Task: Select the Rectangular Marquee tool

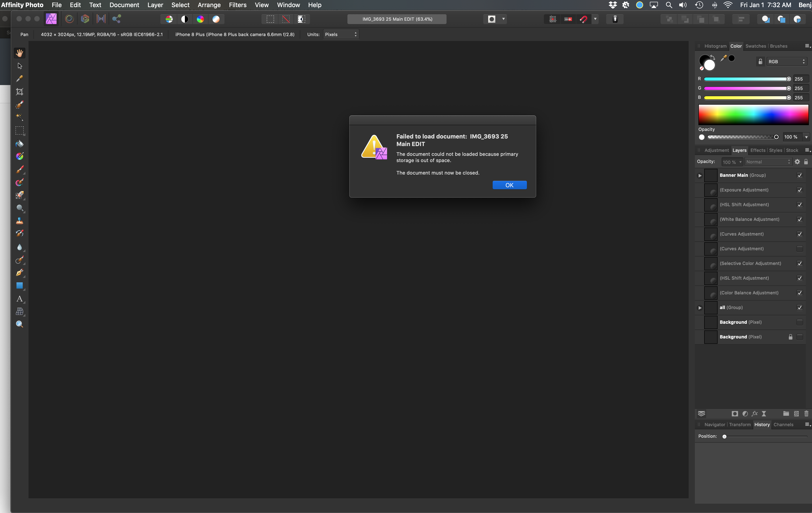Action: tap(20, 130)
